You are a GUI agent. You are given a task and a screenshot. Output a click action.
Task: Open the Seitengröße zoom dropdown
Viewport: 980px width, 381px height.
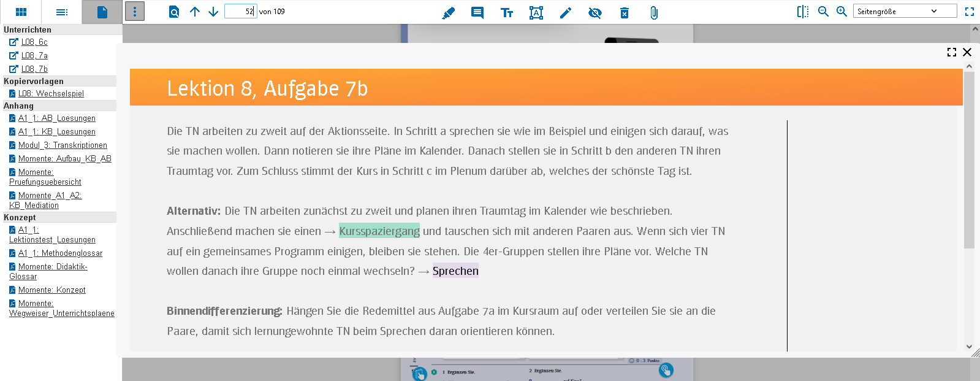pos(905,11)
